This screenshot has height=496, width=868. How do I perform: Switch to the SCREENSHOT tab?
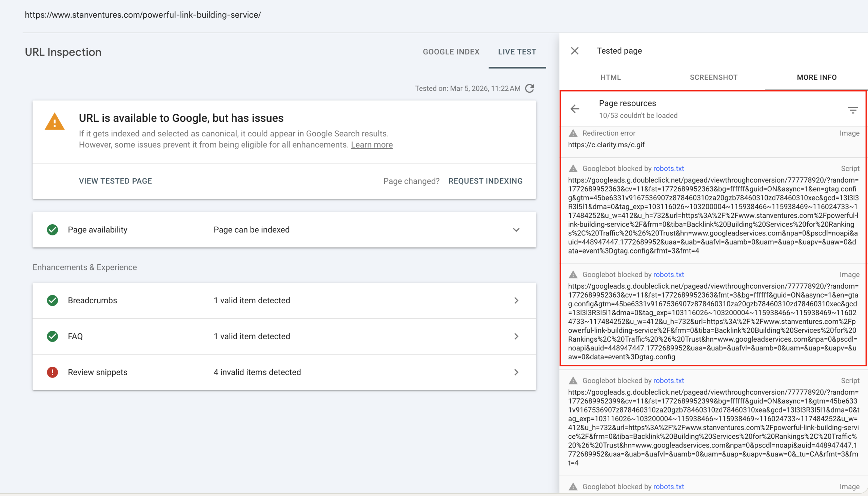click(x=713, y=77)
